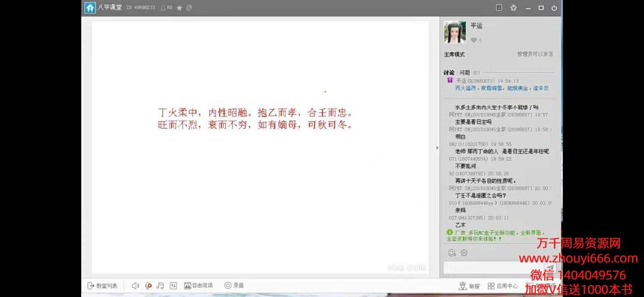The image size is (644, 297).
Task: Favorite the room with the star icon
Action: point(179,8)
